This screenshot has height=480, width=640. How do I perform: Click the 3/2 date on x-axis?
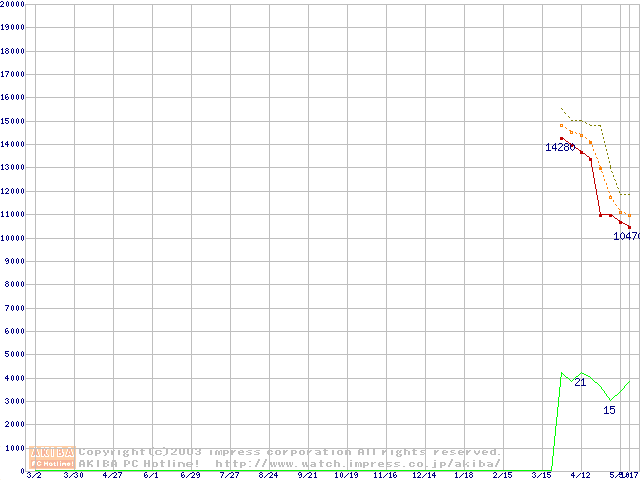point(33,476)
